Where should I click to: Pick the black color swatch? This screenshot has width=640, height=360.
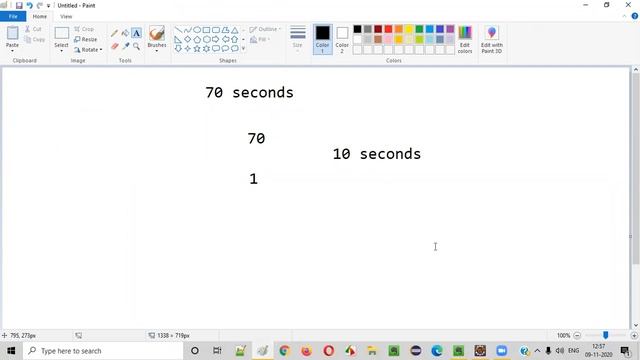pos(357,29)
